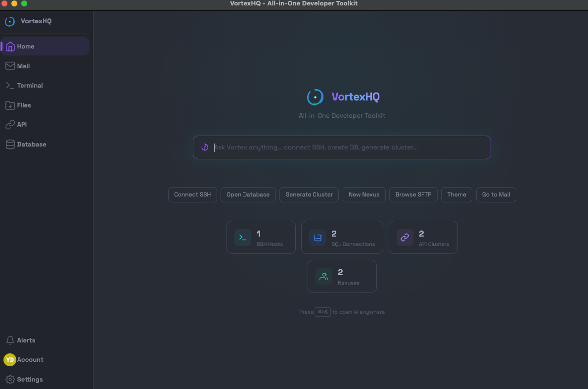The image size is (588, 389).
Task: Click the VortexHQ logo in sidebar header
Action: coord(10,22)
